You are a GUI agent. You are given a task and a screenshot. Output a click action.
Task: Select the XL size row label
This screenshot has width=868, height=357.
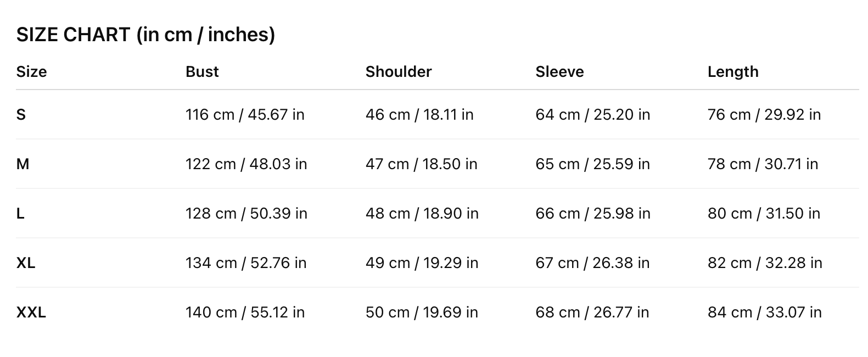point(26,263)
